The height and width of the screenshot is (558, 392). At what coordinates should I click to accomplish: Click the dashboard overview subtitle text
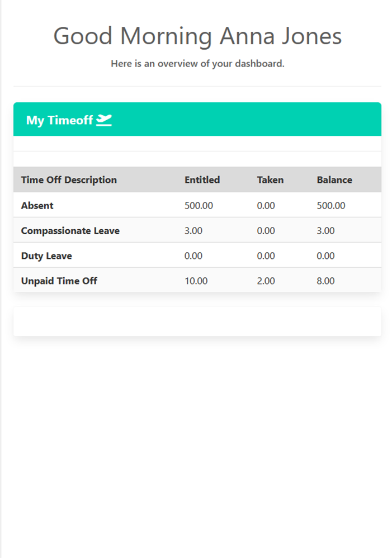coord(197,64)
